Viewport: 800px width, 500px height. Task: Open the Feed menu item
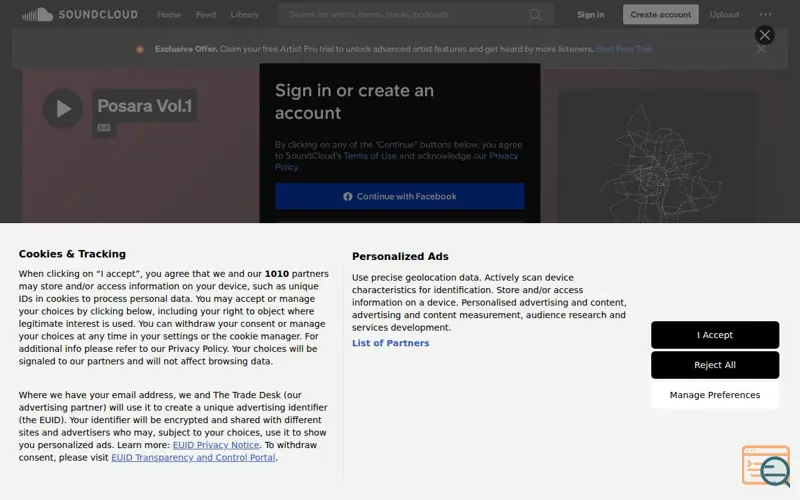[x=206, y=15]
